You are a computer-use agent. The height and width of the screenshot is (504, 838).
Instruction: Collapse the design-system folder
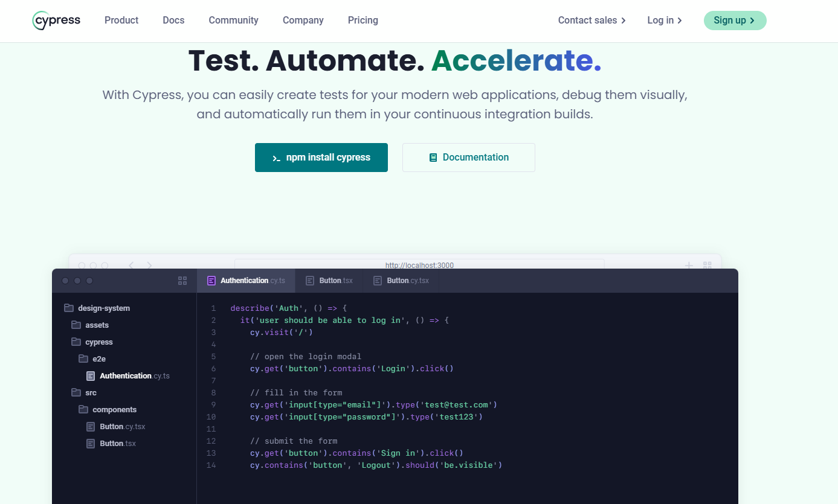pyautogui.click(x=97, y=308)
